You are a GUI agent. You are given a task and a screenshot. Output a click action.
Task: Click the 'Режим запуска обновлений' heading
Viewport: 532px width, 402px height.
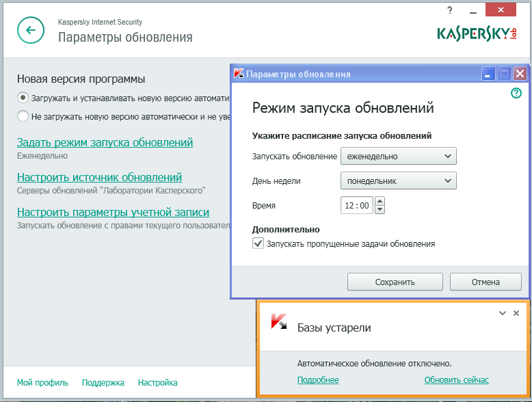click(343, 108)
